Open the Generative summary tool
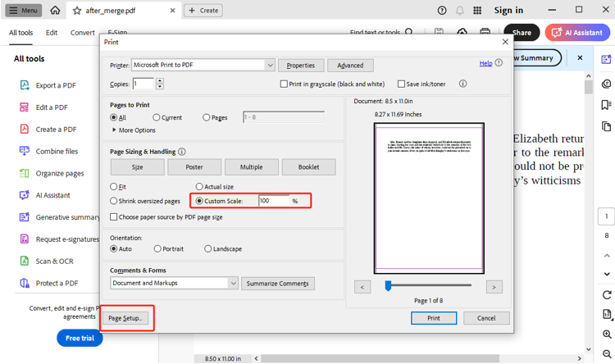 click(60, 217)
